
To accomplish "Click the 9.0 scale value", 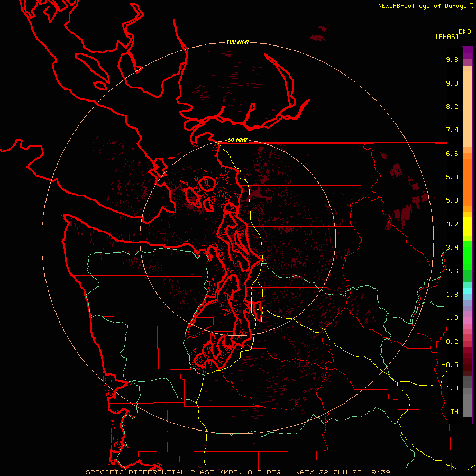I will (452, 83).
